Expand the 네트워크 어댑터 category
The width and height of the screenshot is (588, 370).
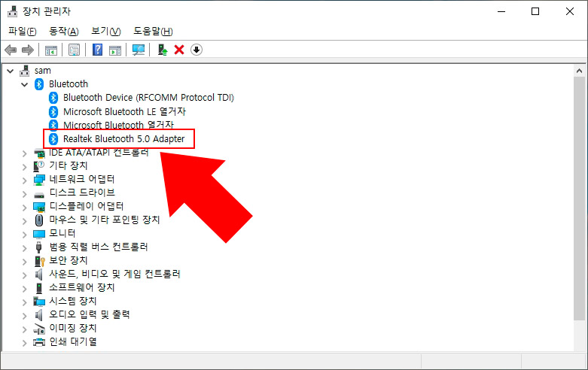[x=24, y=180]
